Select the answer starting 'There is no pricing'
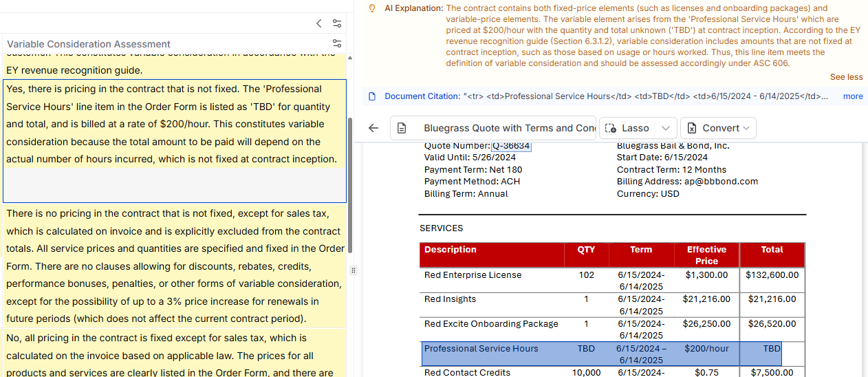 [x=175, y=266]
